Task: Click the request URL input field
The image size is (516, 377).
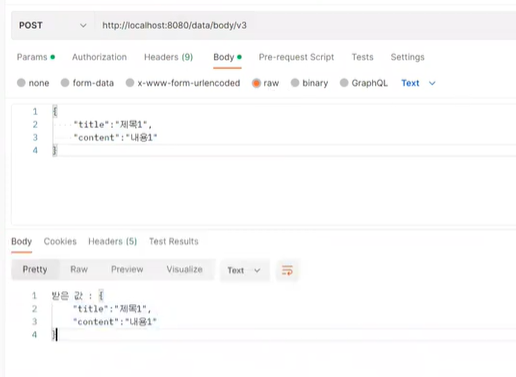Action: (305, 25)
